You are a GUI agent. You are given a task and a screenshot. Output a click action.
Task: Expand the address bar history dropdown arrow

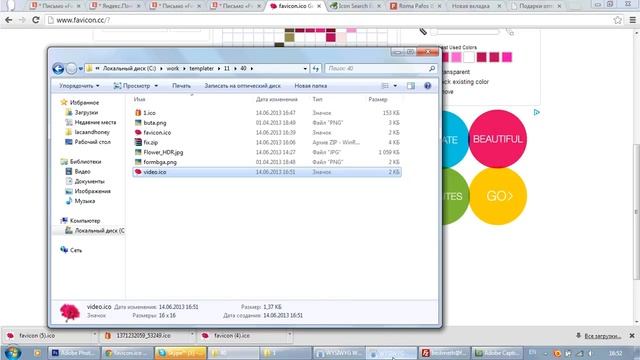(305, 69)
